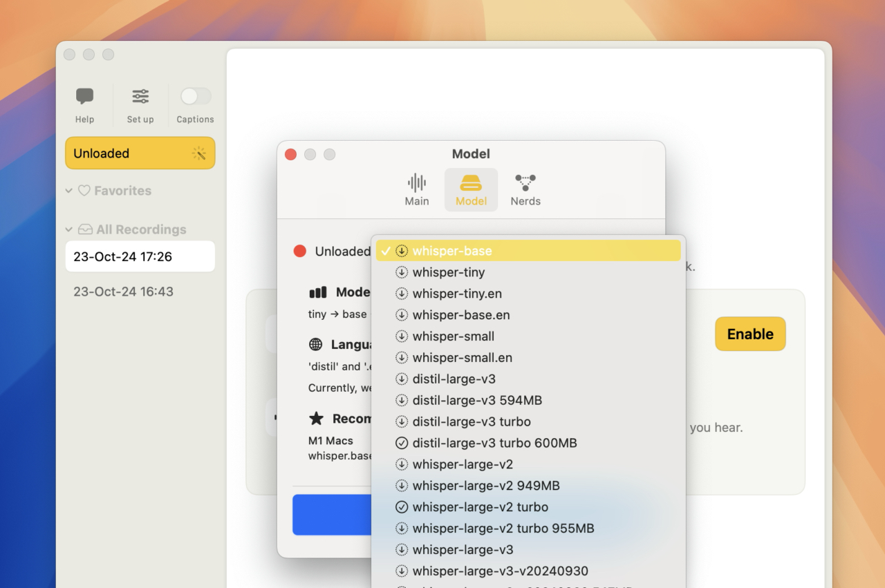Toggle the Captions switch
The image size is (885, 588).
click(x=196, y=96)
